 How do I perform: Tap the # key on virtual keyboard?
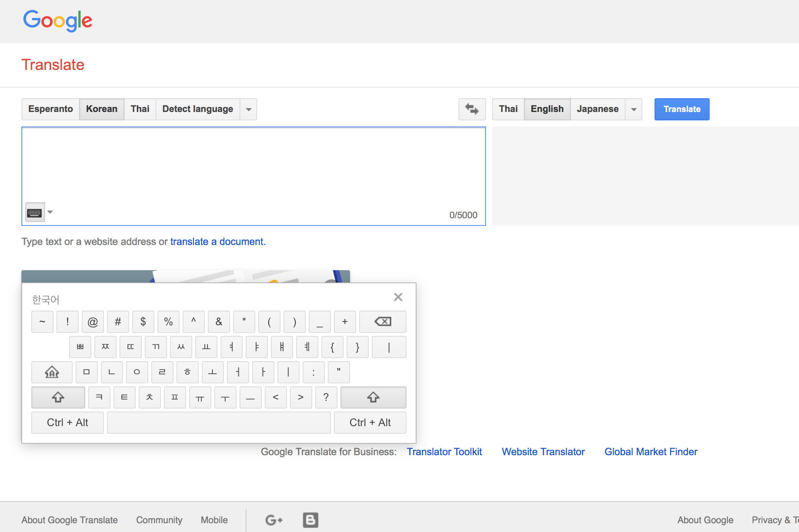pos(118,321)
